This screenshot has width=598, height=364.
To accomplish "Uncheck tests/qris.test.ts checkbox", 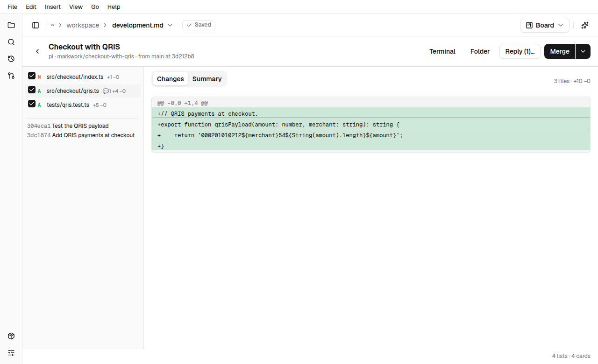I will [32, 104].
